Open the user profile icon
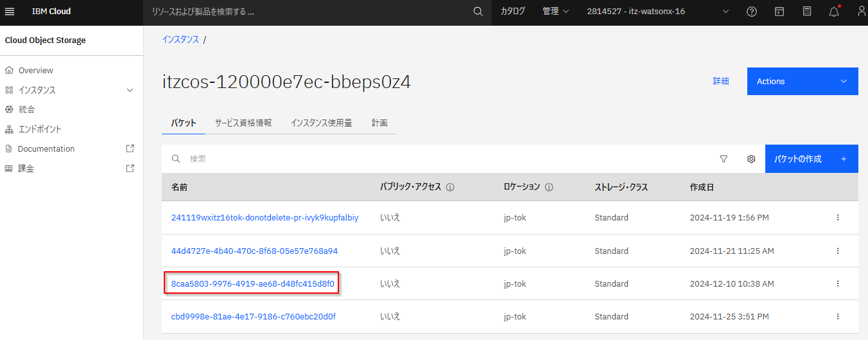The height and width of the screenshot is (340, 868). tap(862, 12)
